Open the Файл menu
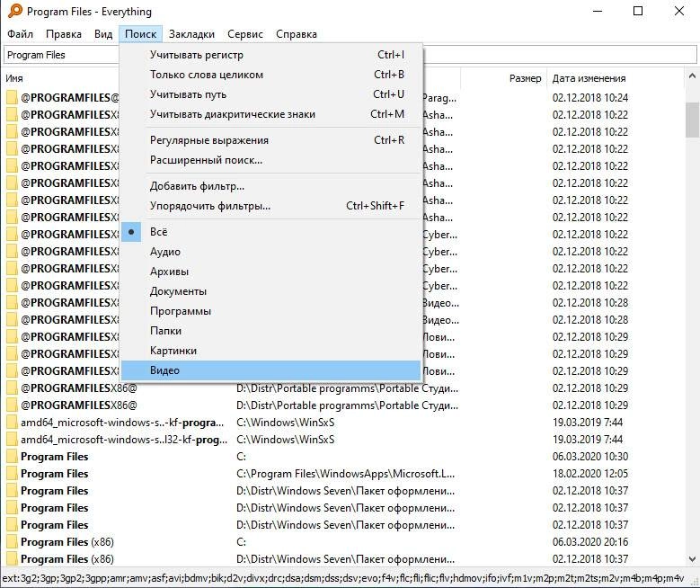The height and width of the screenshot is (588, 700). tap(20, 34)
